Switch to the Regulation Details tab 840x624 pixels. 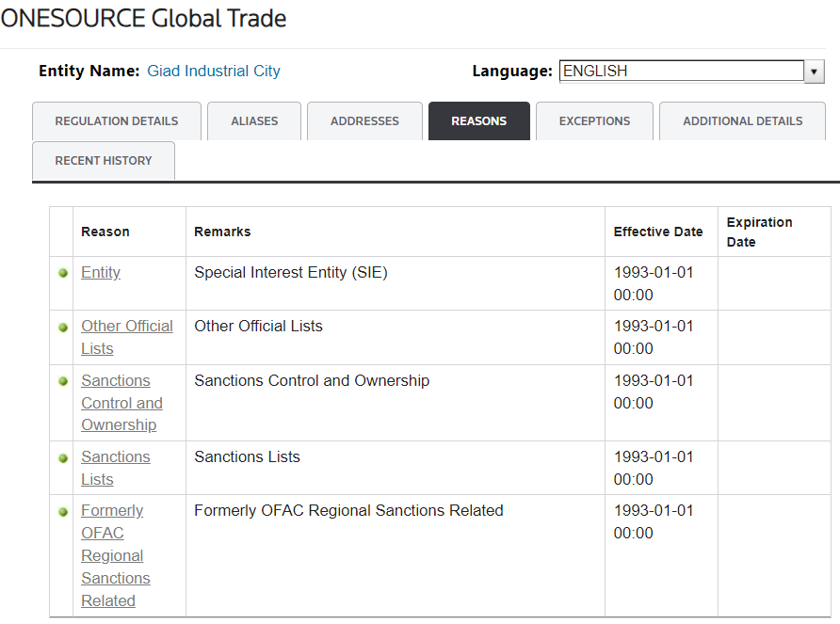(117, 121)
